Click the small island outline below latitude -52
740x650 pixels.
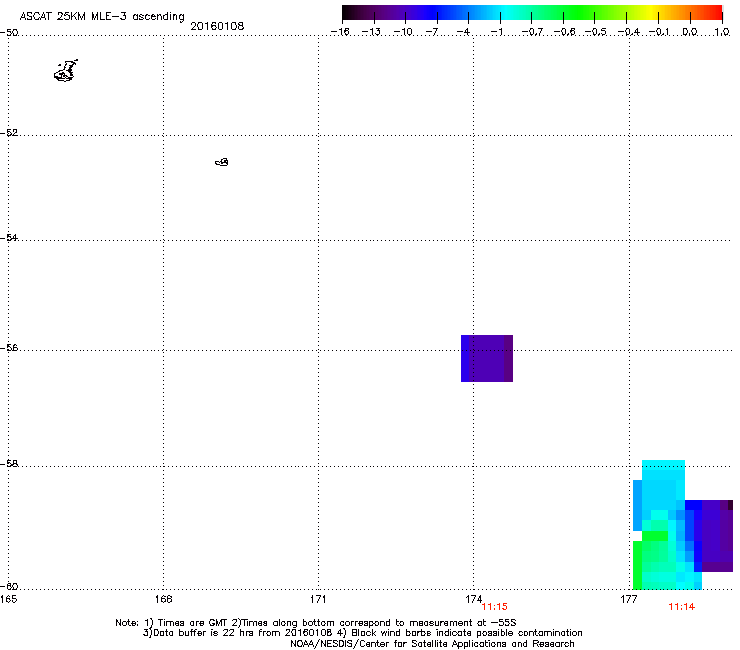pos(222,162)
